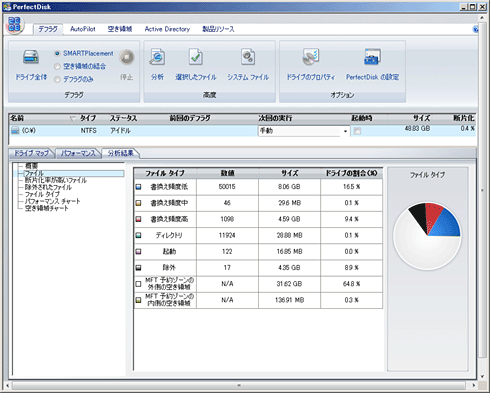
Task: Click the ドライブの割合 (%) column header
Action: point(351,173)
